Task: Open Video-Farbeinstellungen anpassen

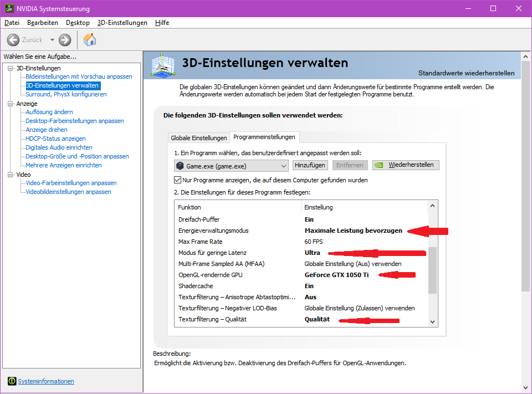Action: click(71, 183)
